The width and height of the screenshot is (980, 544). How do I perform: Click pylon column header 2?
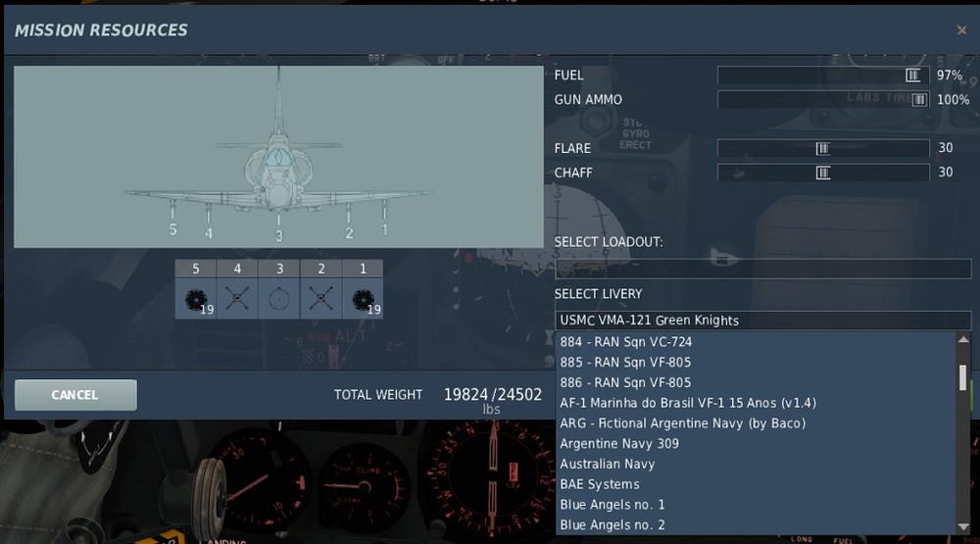coord(321,269)
